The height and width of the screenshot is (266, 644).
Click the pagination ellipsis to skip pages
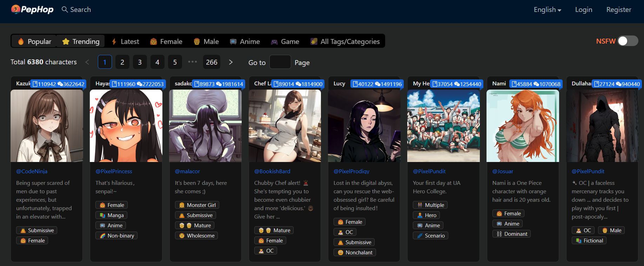tap(193, 62)
